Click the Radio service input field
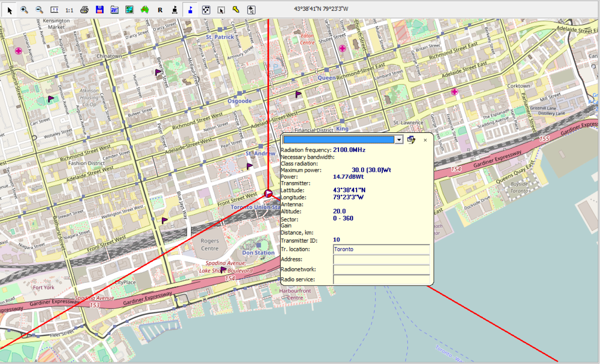The height and width of the screenshot is (364, 600). click(x=381, y=280)
